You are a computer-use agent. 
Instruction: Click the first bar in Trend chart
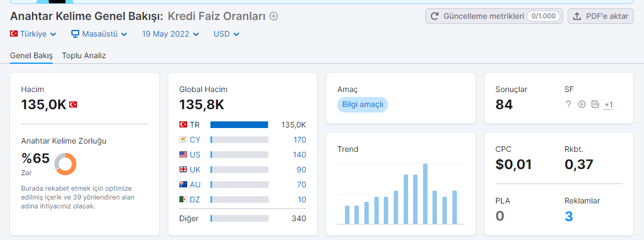[347, 215]
